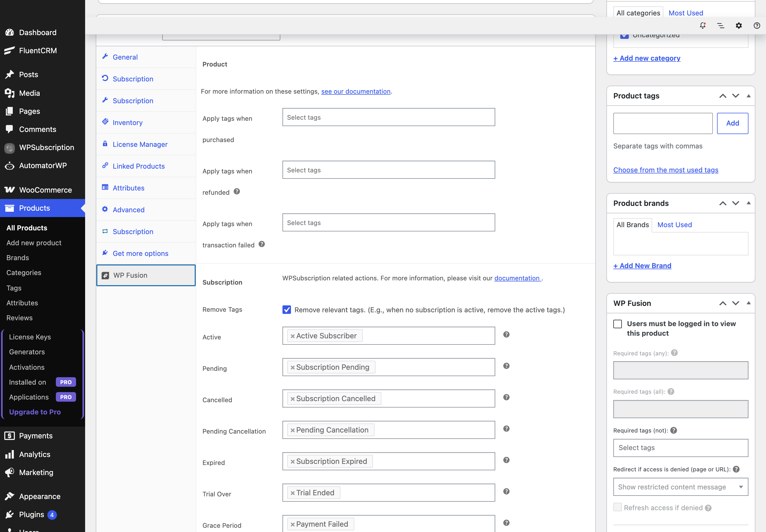The height and width of the screenshot is (532, 766).
Task: Collapse the Product brands panel
Action: 749,203
